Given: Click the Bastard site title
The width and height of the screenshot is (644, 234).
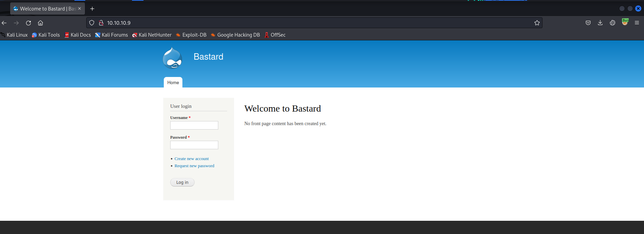Looking at the screenshot, I should (208, 57).
